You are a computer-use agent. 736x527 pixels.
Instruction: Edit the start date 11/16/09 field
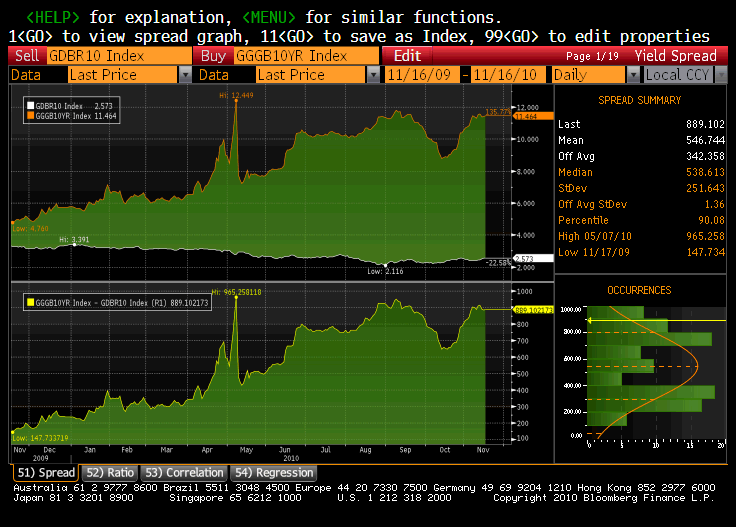pyautogui.click(x=422, y=75)
